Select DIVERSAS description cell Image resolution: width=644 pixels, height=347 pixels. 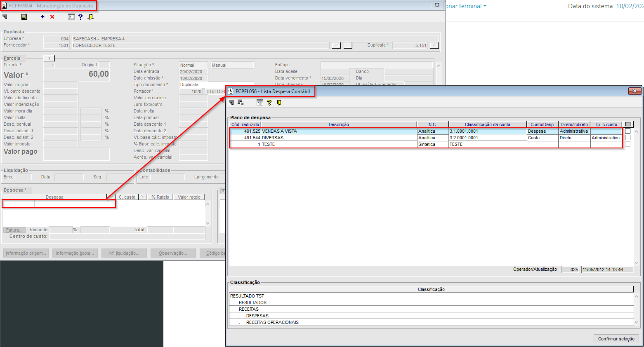point(339,138)
